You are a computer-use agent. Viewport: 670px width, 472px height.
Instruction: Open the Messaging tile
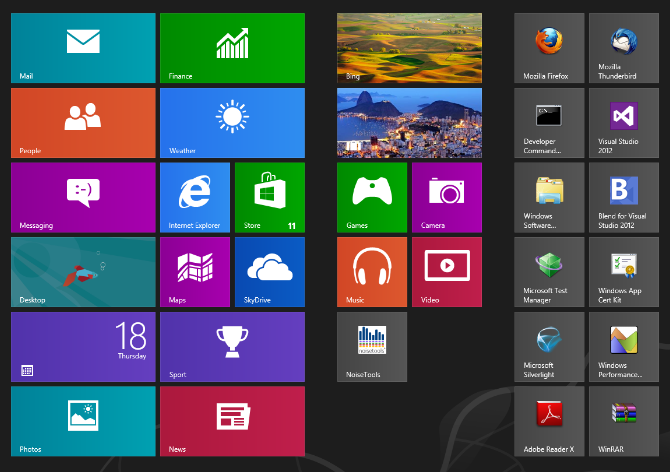click(x=83, y=197)
